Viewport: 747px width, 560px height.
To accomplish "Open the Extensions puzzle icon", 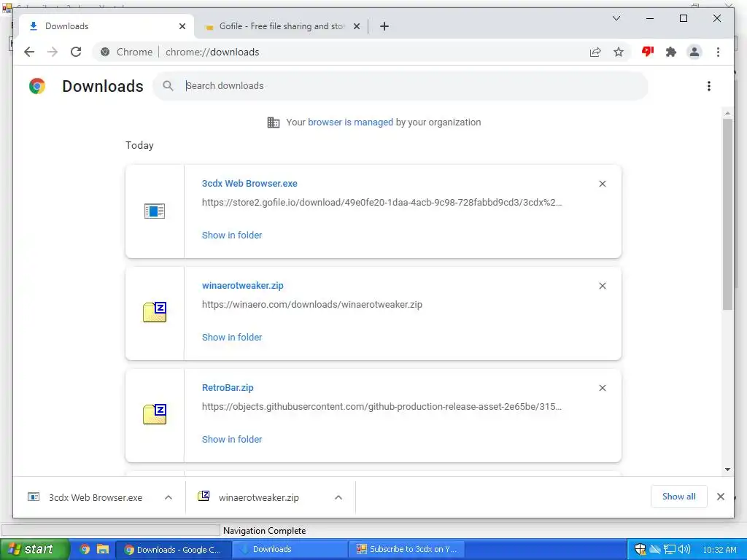I will (x=671, y=52).
